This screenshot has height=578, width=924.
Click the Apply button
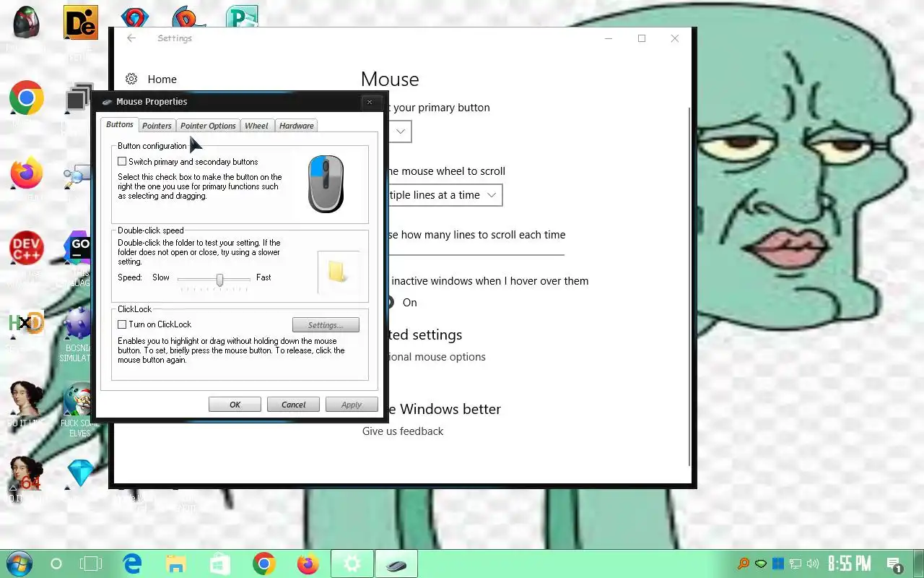tap(352, 405)
